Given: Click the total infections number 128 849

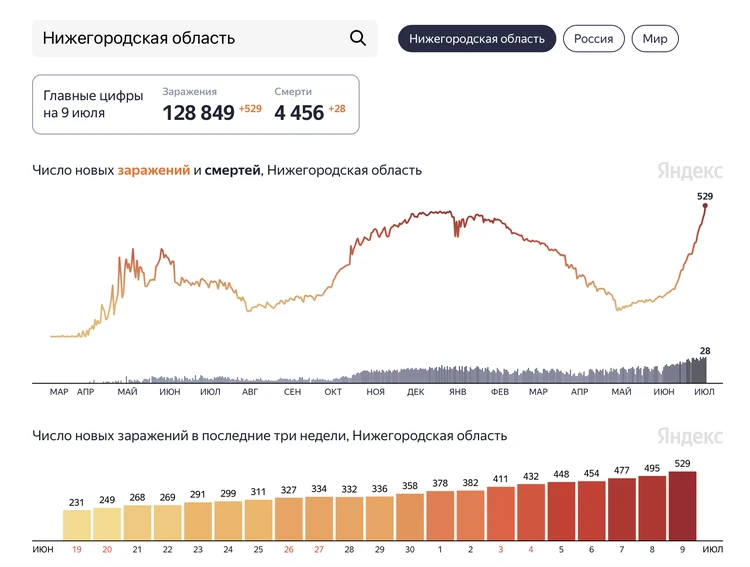Looking at the screenshot, I should [x=198, y=113].
